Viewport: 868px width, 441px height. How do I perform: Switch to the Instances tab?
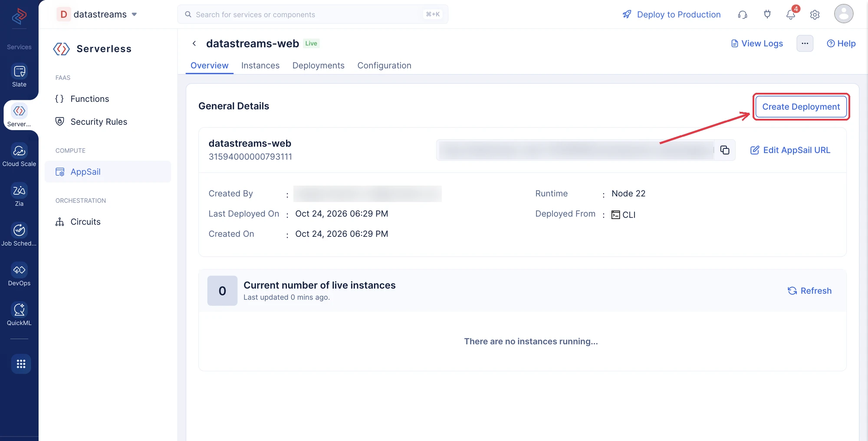coord(260,65)
